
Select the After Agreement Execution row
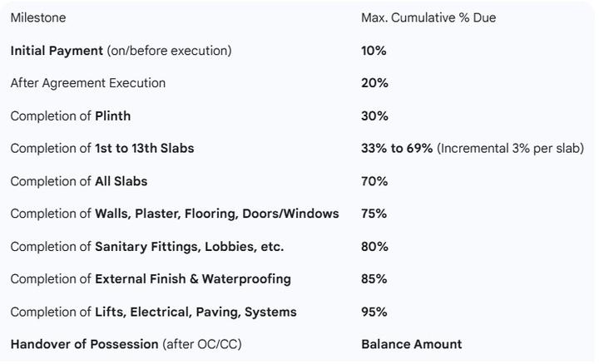(x=87, y=83)
